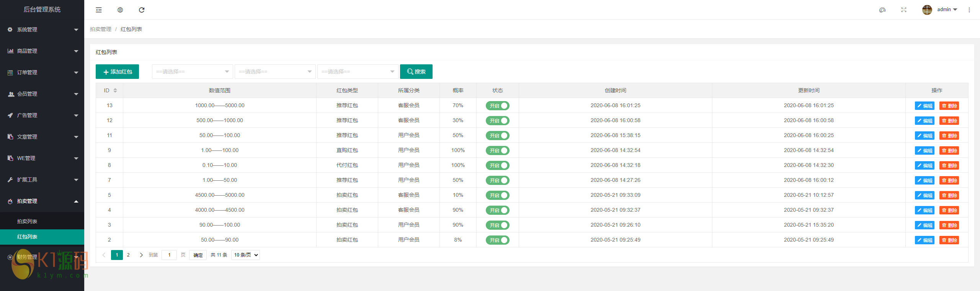Click the globe website icon in header
The width and height of the screenshot is (980, 291).
tap(120, 10)
